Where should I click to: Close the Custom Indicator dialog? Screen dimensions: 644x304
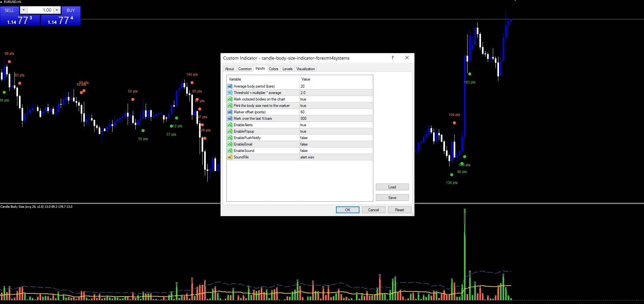click(407, 58)
